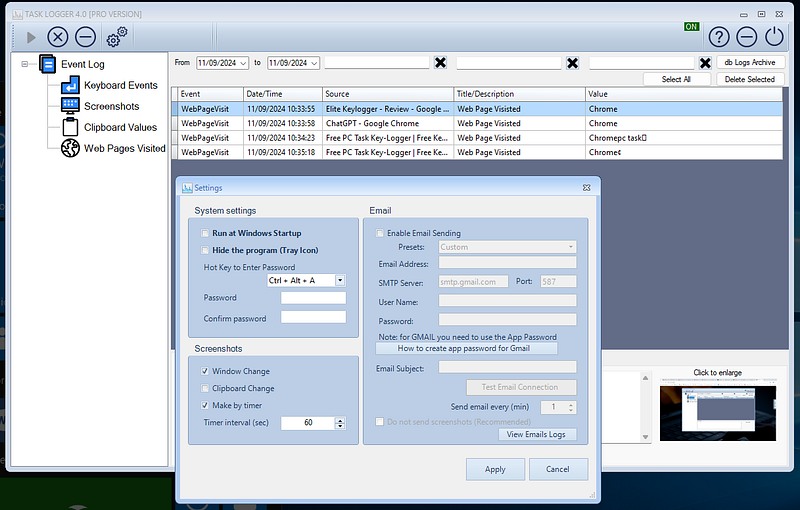This screenshot has width=800, height=510.
Task: Check Do not send screenshots option
Action: click(380, 422)
